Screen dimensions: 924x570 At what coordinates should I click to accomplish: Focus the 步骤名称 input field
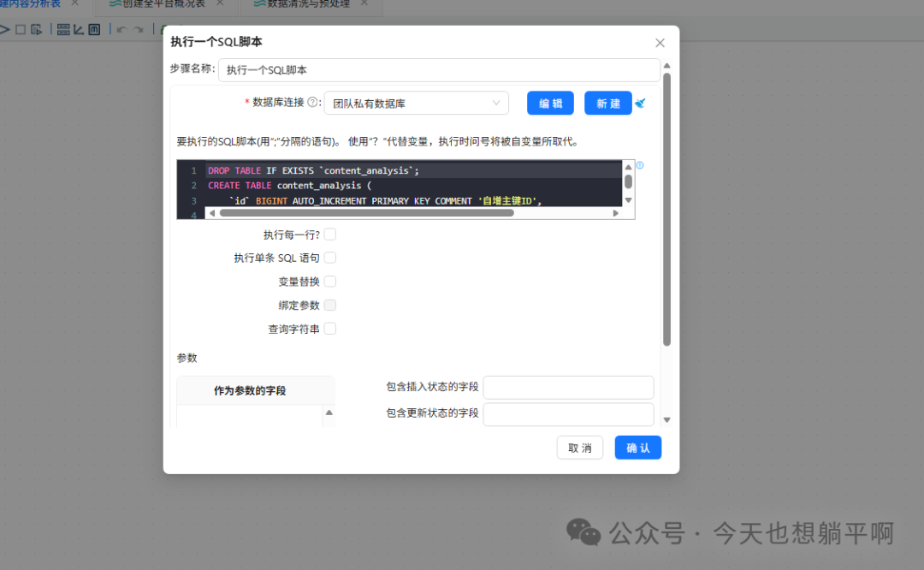click(439, 70)
